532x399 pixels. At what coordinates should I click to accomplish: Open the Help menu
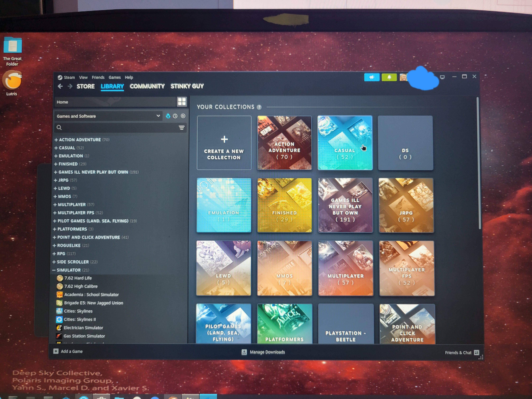[129, 77]
